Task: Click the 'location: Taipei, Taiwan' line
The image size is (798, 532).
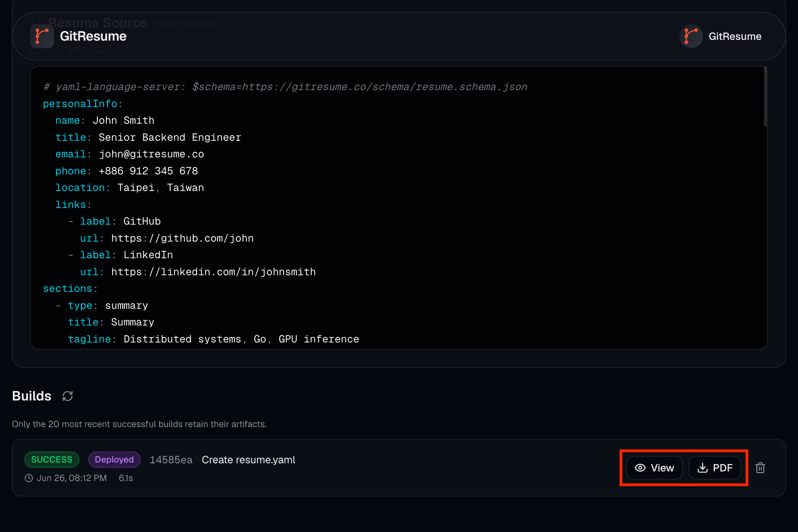Action: click(x=130, y=188)
